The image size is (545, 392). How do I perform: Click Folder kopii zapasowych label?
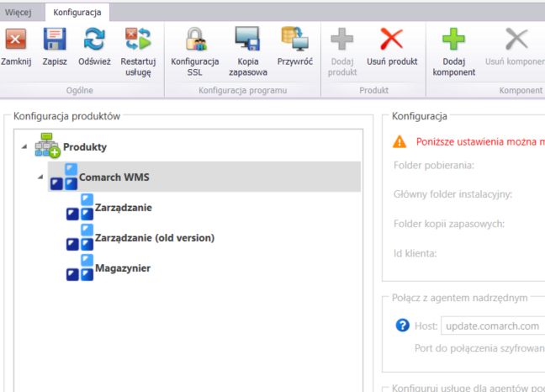(449, 224)
